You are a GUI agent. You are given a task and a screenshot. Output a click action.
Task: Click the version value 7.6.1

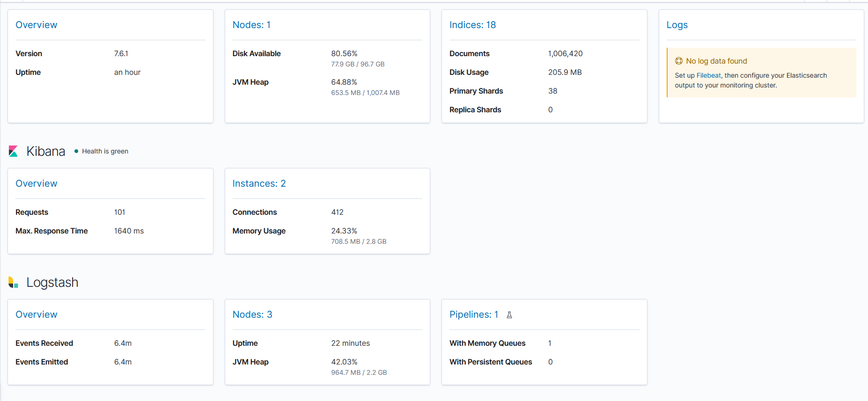coord(121,53)
